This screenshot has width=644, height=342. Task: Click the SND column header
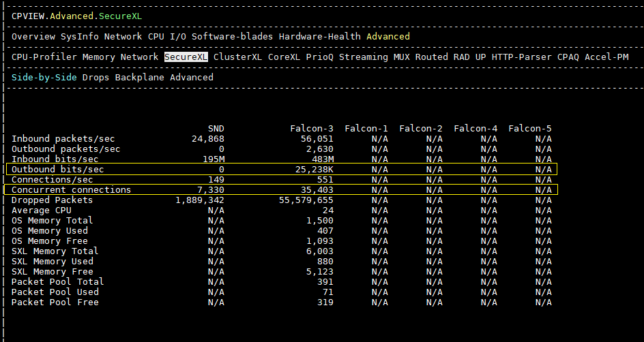coord(216,128)
